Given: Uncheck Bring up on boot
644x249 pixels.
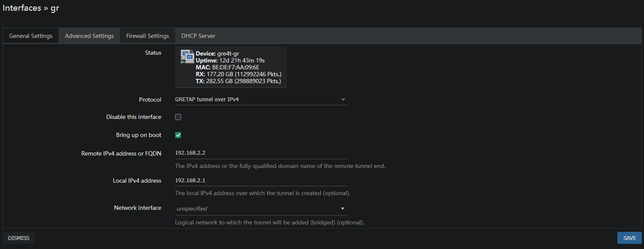Looking at the screenshot, I should click(178, 135).
